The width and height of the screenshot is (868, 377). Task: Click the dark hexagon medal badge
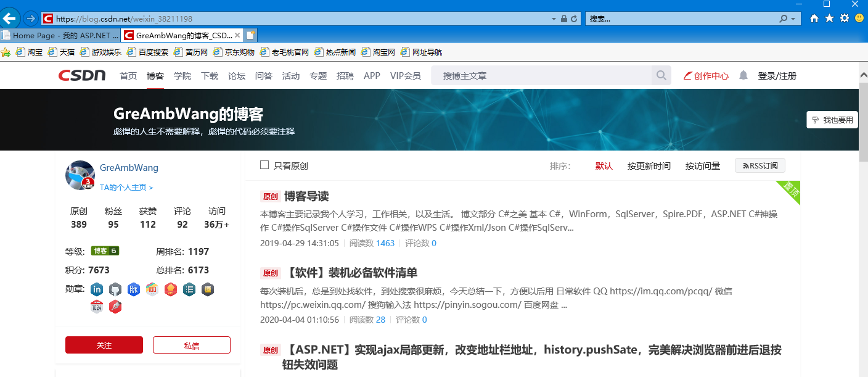[x=208, y=289]
